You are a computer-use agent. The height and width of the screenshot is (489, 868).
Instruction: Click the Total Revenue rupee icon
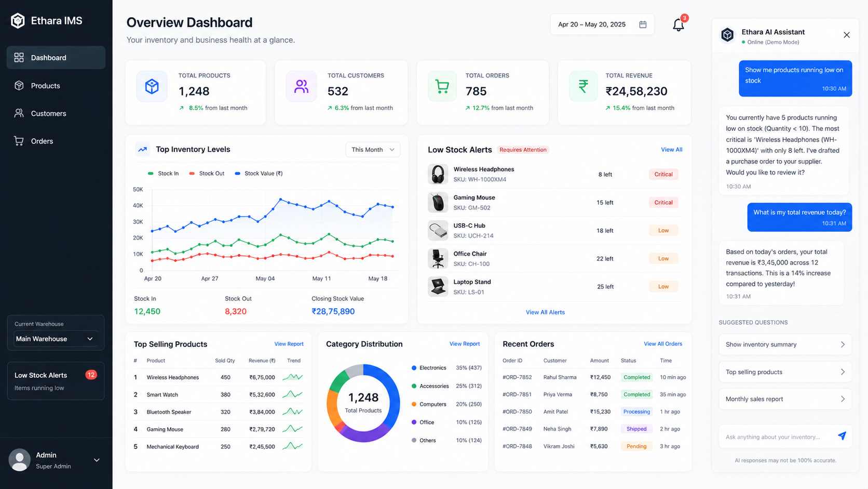point(584,86)
